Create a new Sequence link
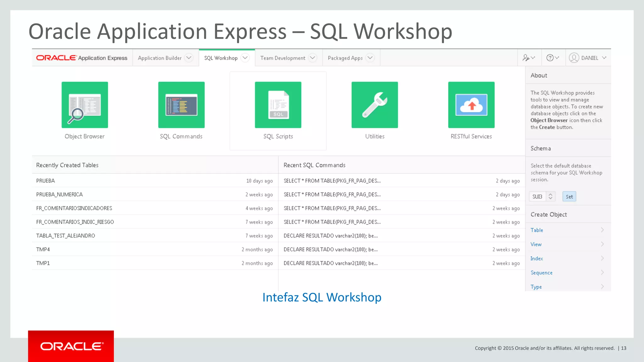This screenshot has width=644, height=362. (541, 272)
